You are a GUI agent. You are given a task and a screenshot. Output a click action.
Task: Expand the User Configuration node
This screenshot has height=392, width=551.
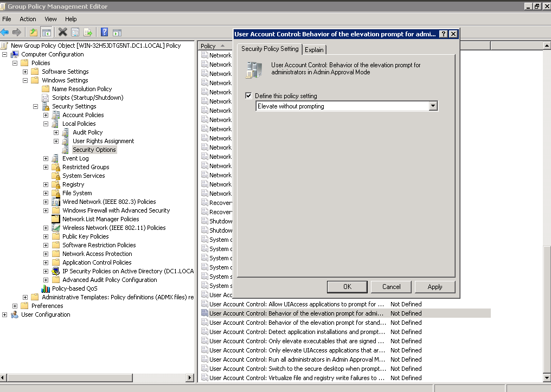coord(5,314)
